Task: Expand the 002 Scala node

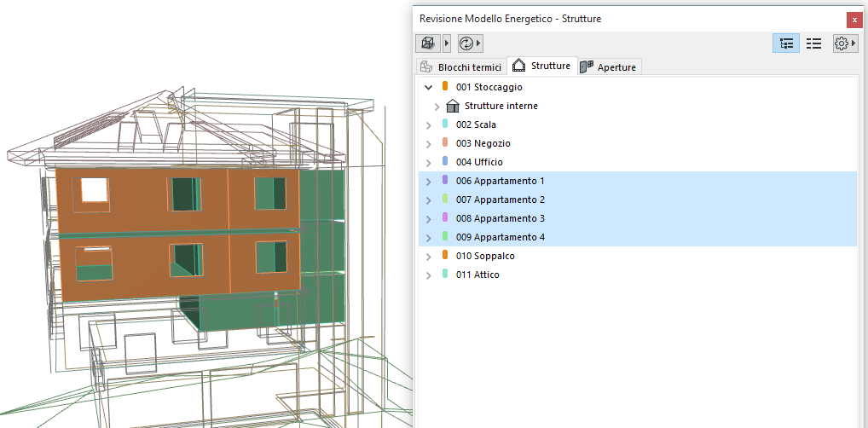Action: [x=429, y=125]
